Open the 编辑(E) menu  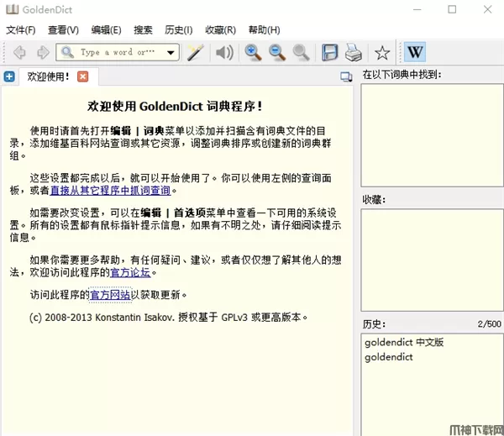(106, 29)
